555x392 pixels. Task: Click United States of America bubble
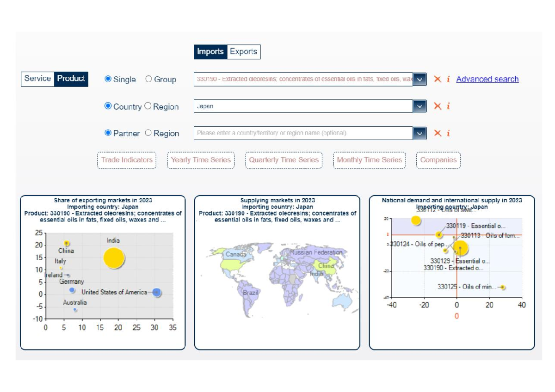(157, 292)
